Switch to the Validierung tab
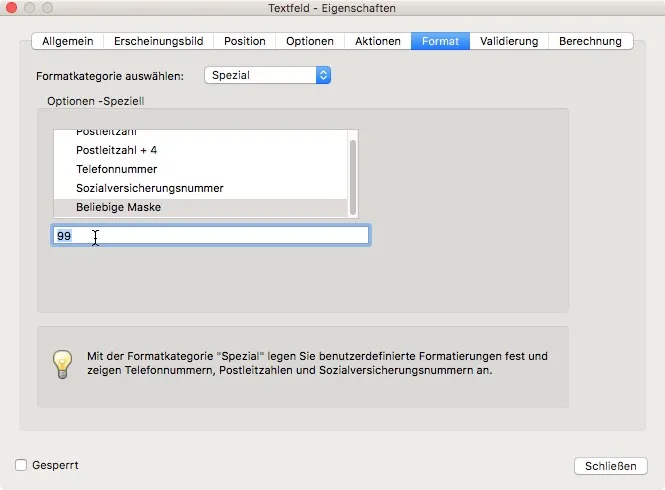Image resolution: width=665 pixels, height=490 pixels. (509, 41)
